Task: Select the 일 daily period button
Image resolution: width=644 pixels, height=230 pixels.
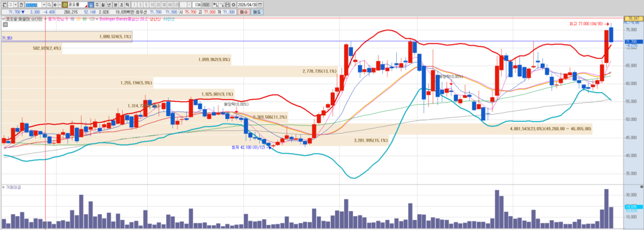Action: (91, 4)
